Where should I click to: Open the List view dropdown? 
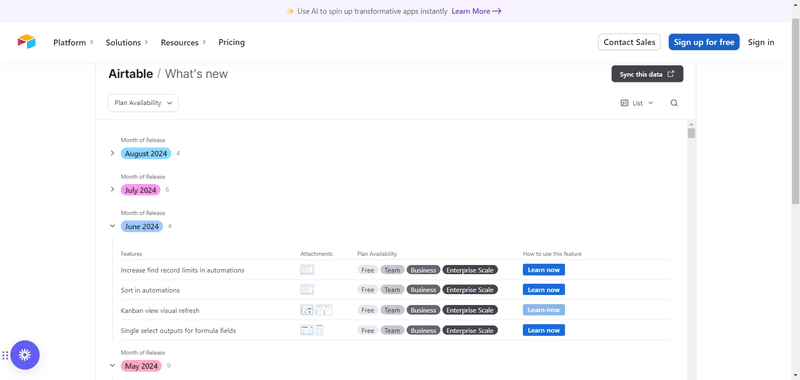[x=637, y=103]
